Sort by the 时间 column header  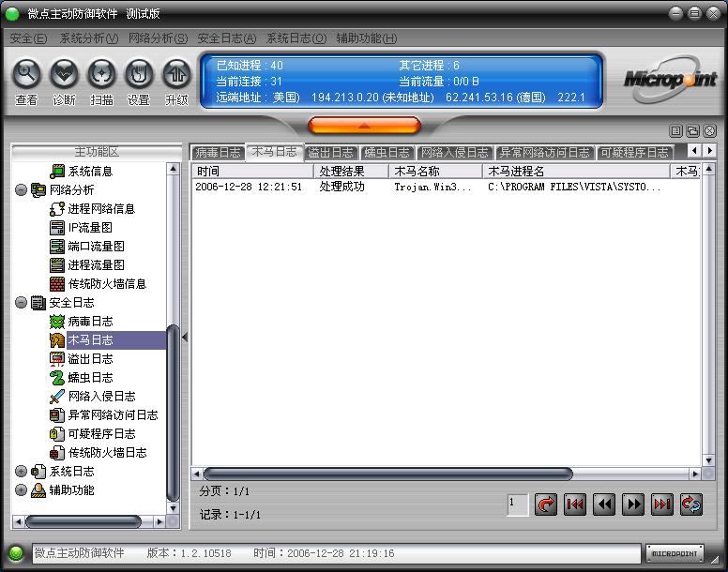pyautogui.click(x=252, y=172)
